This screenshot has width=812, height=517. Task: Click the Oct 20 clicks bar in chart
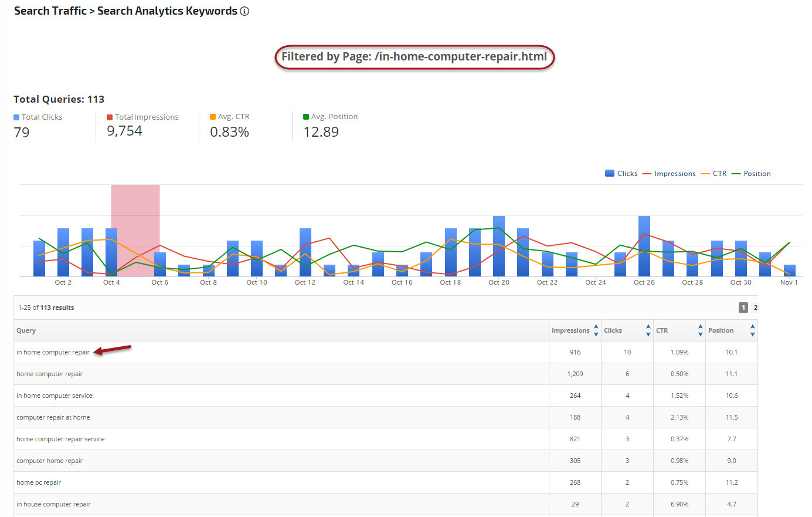tap(499, 246)
